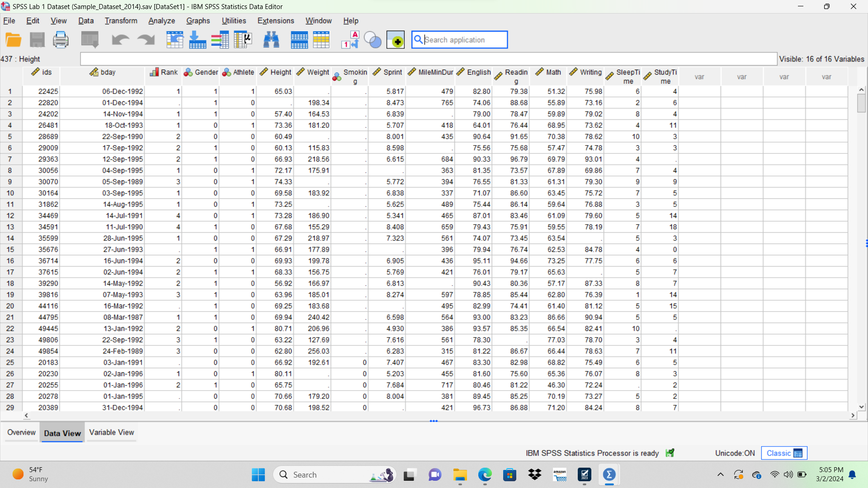The image size is (868, 488).
Task: Switch to the Variable View tab
Action: coord(111,432)
